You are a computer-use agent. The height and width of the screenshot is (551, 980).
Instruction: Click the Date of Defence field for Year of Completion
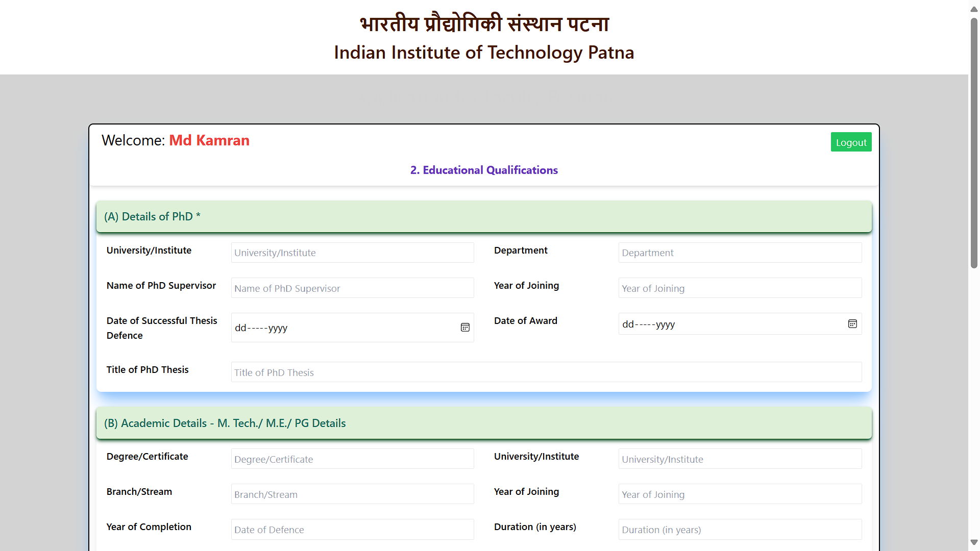point(352,529)
